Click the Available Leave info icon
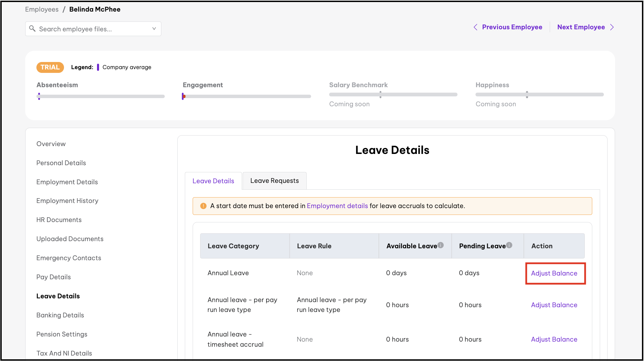Screen dimensions: 644x361 click(x=441, y=245)
